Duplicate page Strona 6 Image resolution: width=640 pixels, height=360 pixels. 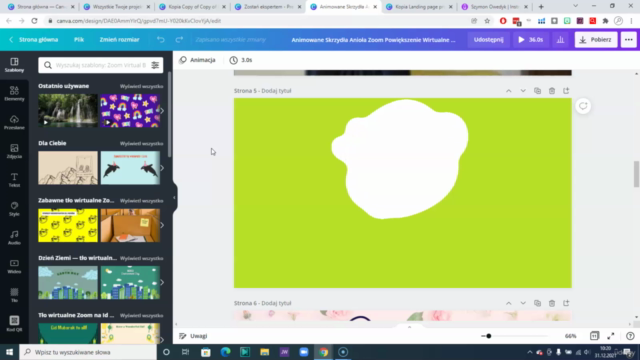pos(537,303)
